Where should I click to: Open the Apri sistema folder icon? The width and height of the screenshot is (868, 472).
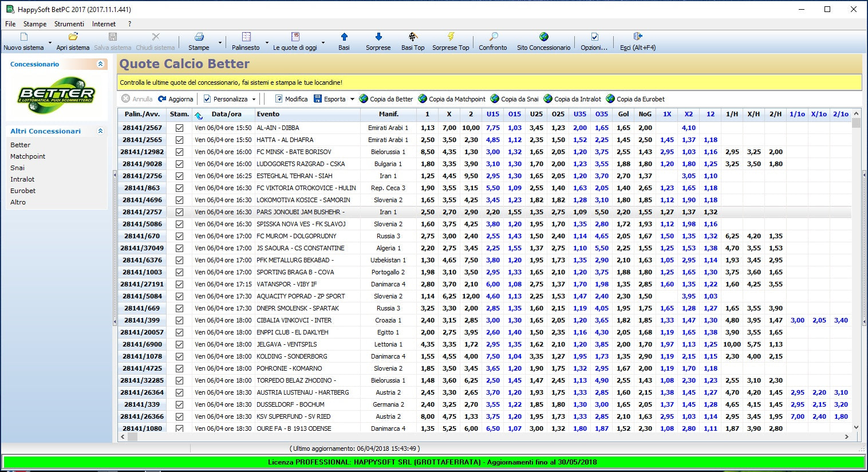[73, 37]
